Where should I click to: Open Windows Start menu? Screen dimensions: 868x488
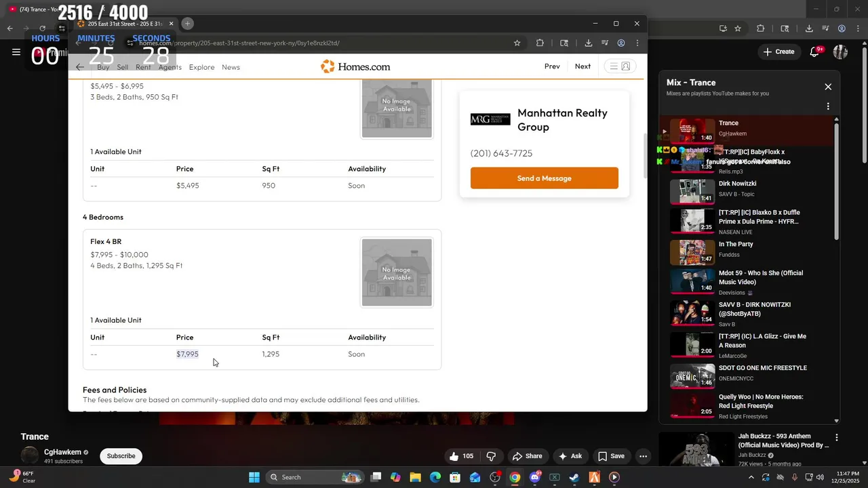(254, 477)
